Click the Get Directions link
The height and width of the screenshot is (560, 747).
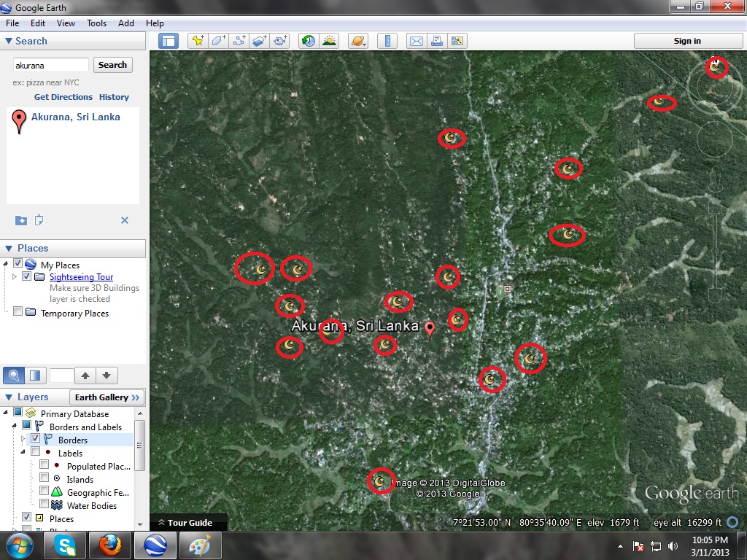pos(63,97)
